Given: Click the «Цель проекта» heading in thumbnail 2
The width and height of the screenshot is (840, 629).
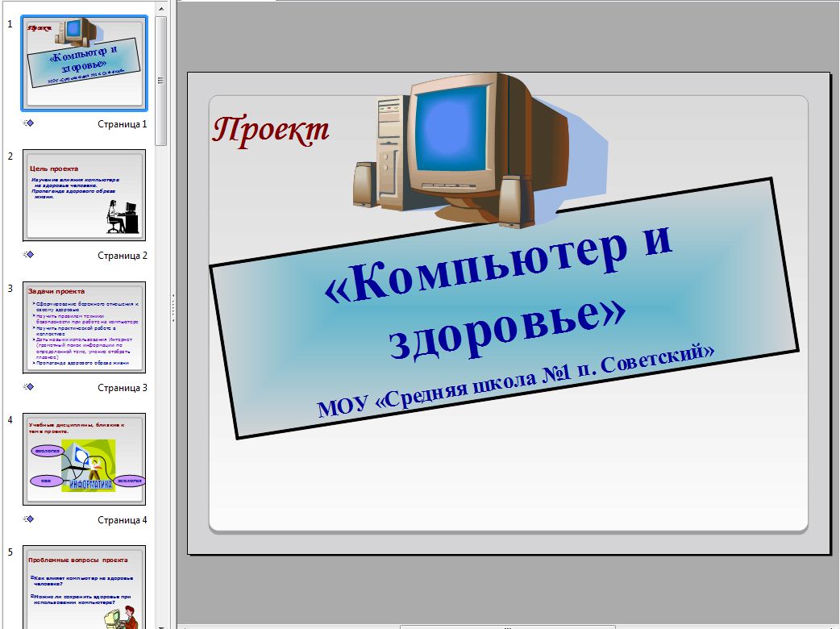Looking at the screenshot, I should point(54,169).
